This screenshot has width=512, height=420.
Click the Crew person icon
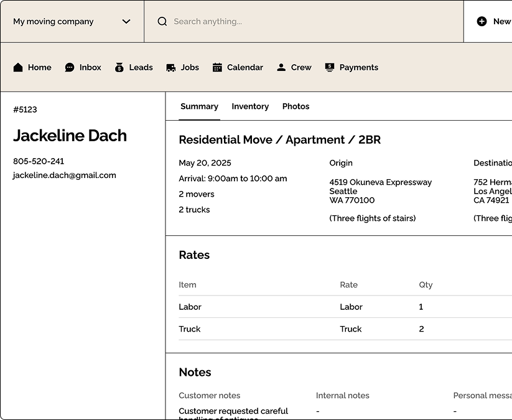point(281,67)
